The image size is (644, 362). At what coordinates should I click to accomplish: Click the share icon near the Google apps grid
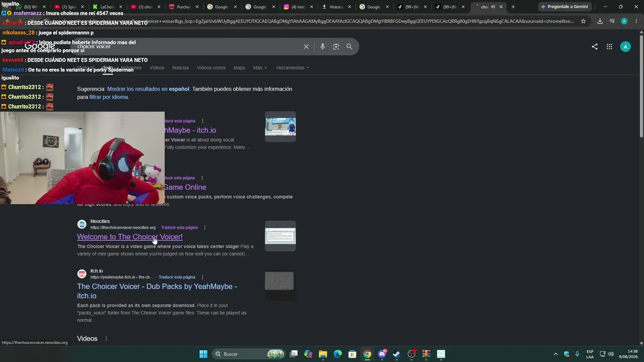click(595, 47)
